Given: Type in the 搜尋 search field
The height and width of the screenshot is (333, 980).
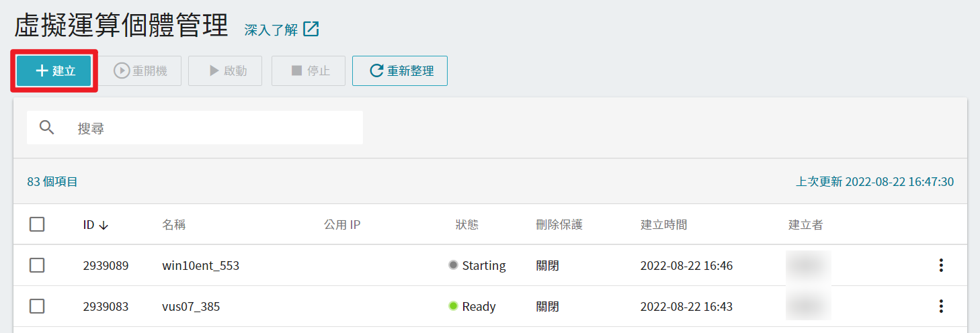Looking at the screenshot, I should point(215,128).
